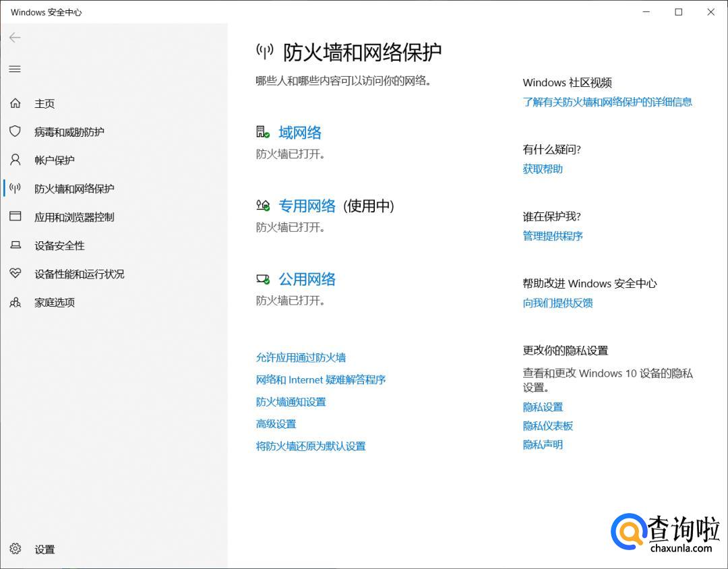Image resolution: width=728 pixels, height=569 pixels.
Task: Open the 隐私声明 link
Action: (543, 444)
